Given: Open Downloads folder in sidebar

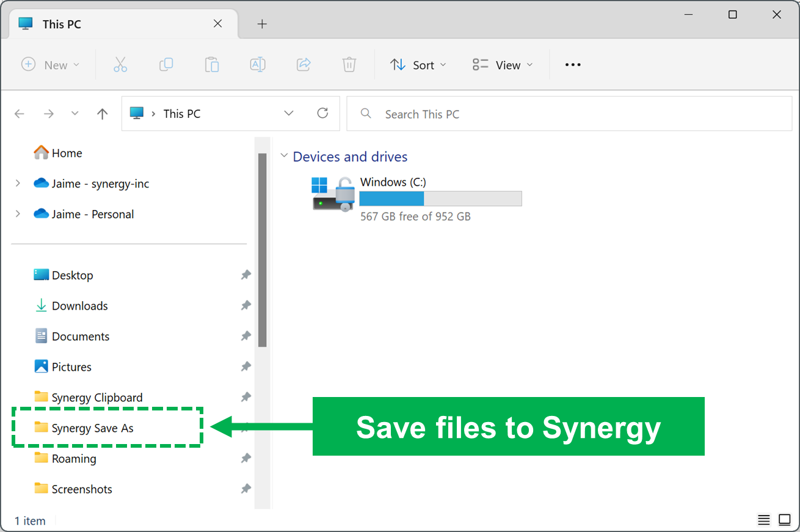Looking at the screenshot, I should pos(71,306).
